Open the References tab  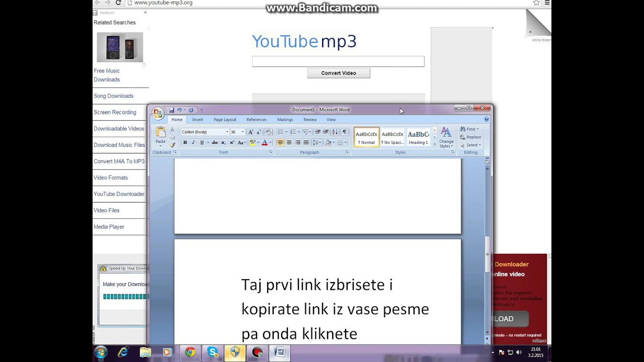pos(257,120)
